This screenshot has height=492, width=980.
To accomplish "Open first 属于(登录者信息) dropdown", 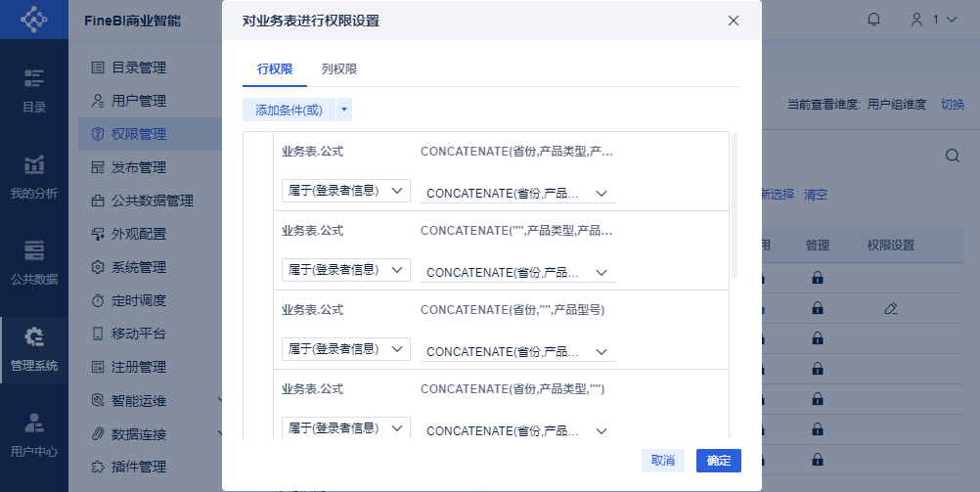I will [x=345, y=191].
